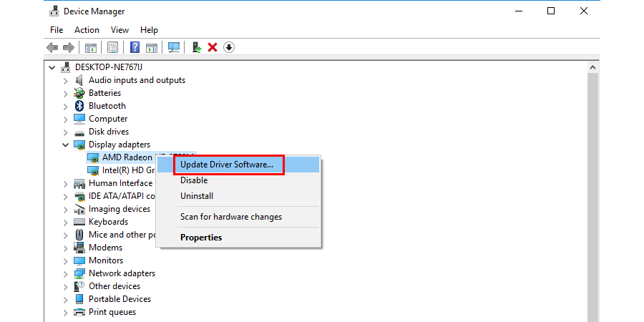Expand the Imaging devices chevron
This screenshot has height=322, width=644.
[66, 210]
